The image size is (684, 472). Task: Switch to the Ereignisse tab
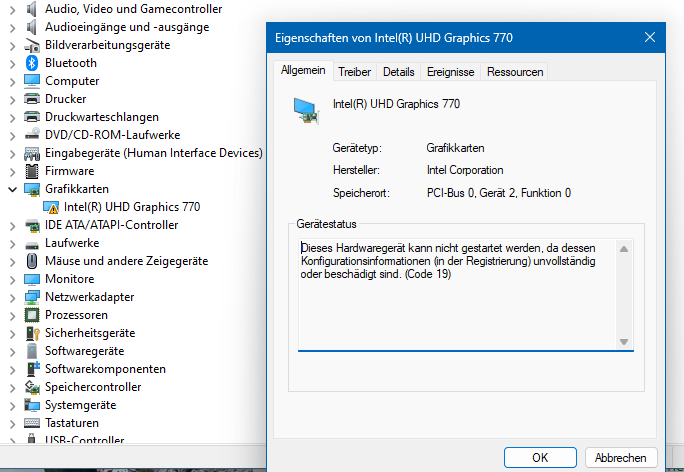pyautogui.click(x=451, y=72)
